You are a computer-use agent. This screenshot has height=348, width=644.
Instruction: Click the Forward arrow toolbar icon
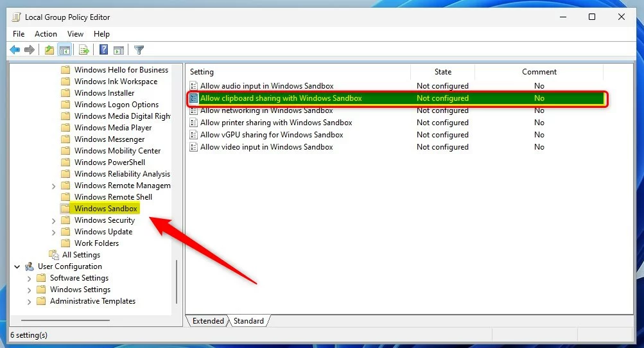29,50
